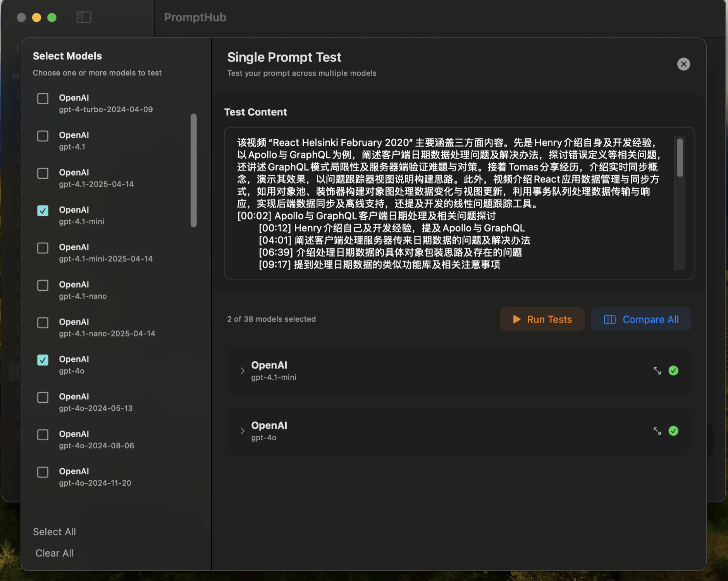Uncheck the gpt-4.1-mini model checkbox

coord(43,211)
